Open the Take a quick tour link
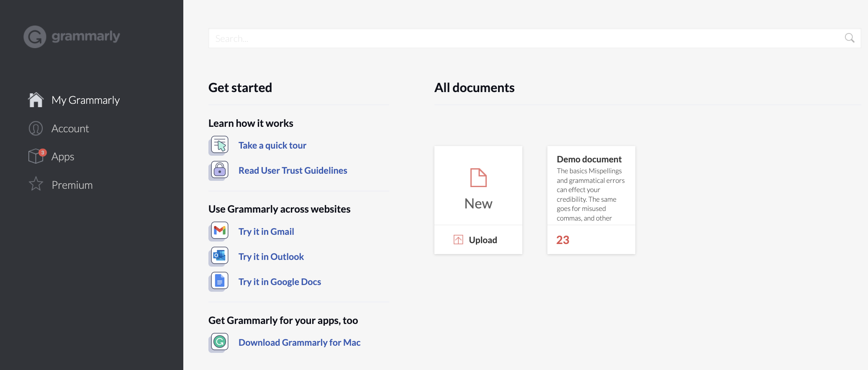 272,145
